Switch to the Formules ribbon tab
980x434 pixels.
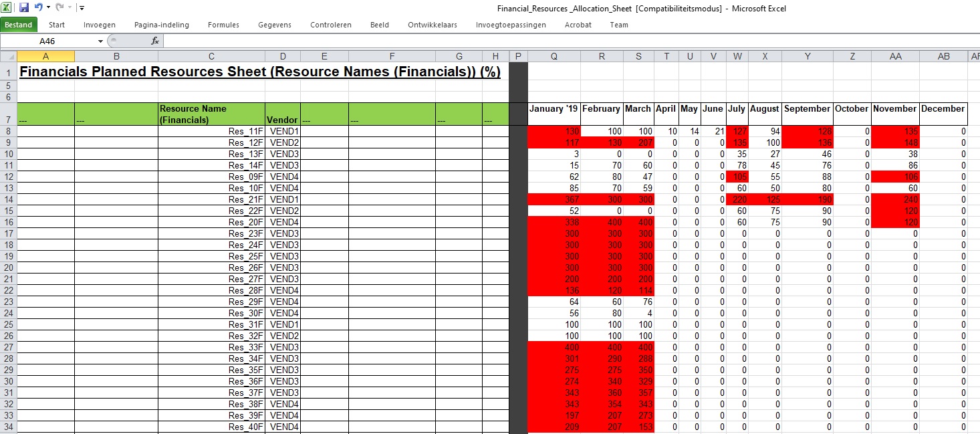223,25
